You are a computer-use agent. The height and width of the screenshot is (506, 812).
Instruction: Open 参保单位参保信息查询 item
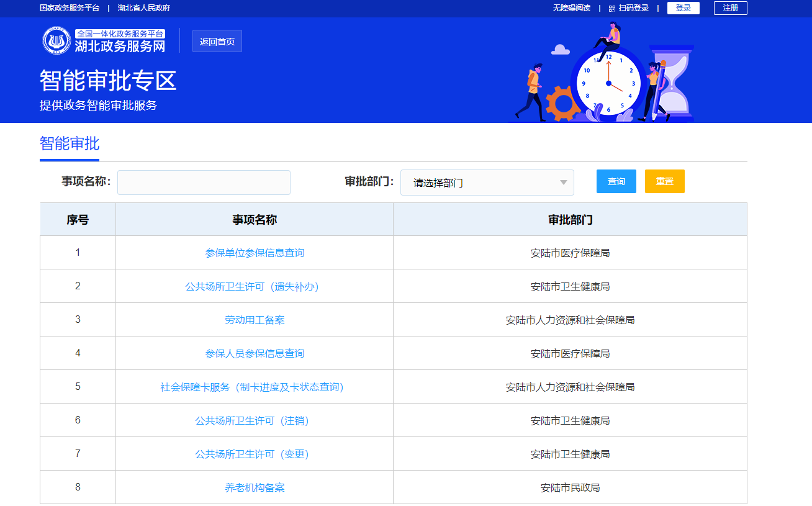(255, 253)
